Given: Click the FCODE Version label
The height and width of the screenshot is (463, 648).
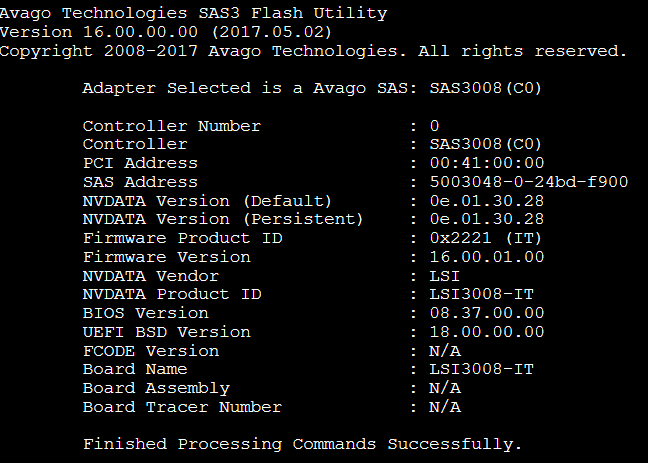Looking at the screenshot, I should pos(150,351).
